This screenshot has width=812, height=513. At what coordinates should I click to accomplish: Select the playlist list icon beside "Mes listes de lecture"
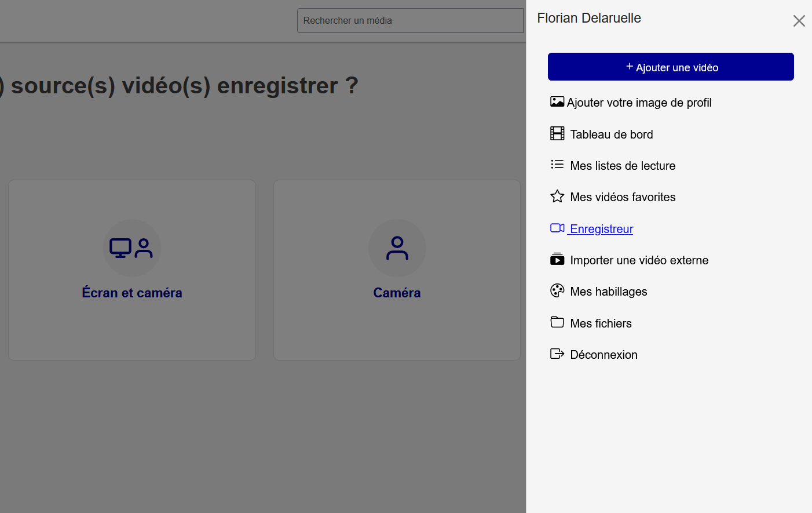pos(557,165)
